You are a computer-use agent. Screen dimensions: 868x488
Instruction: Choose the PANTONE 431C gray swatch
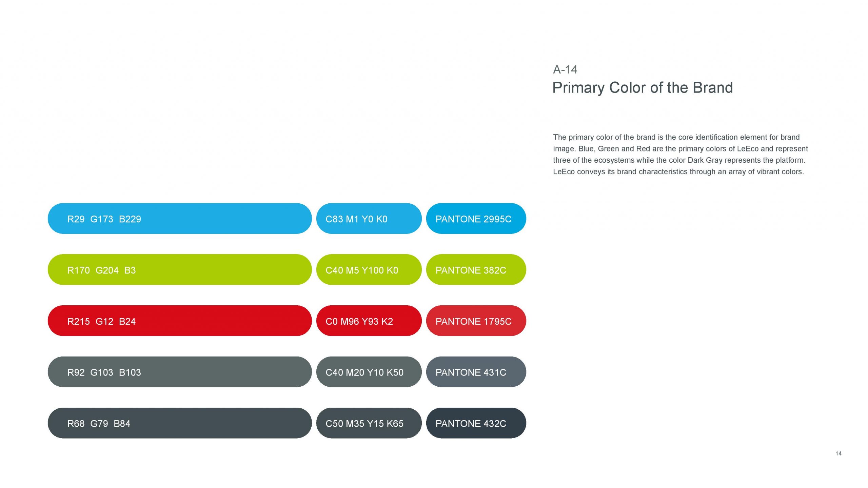pos(476,372)
